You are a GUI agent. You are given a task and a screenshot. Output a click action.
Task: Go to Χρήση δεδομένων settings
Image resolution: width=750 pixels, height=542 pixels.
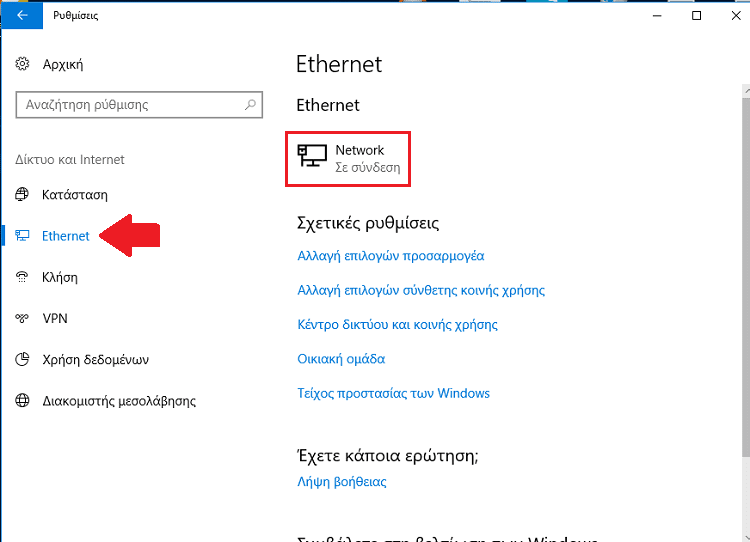click(95, 359)
